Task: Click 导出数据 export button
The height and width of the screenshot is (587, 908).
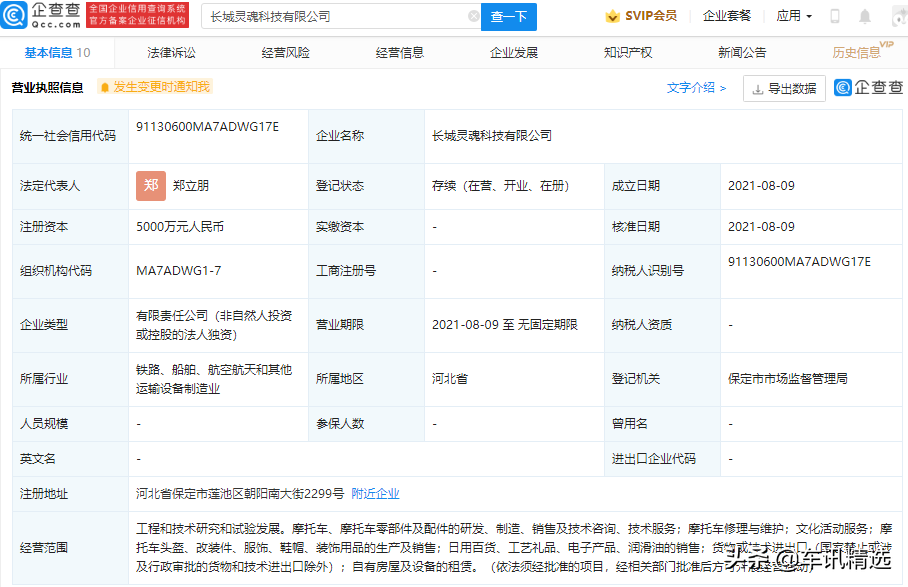Action: pos(784,89)
